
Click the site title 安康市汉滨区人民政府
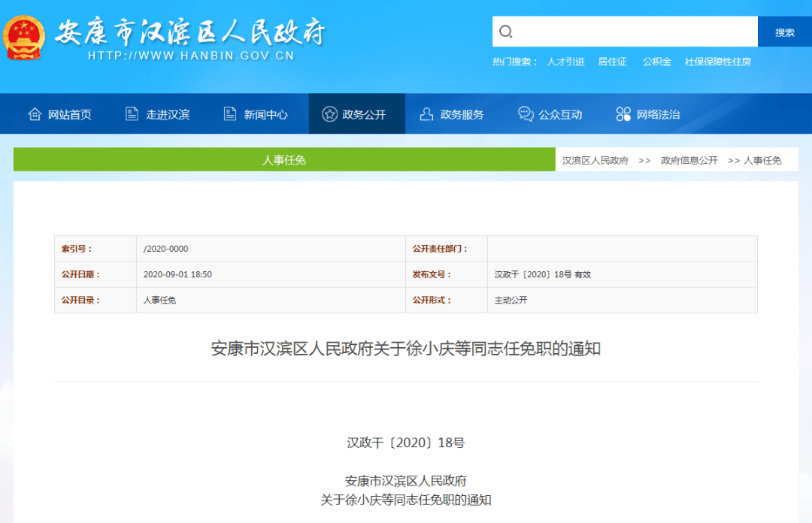189,32
